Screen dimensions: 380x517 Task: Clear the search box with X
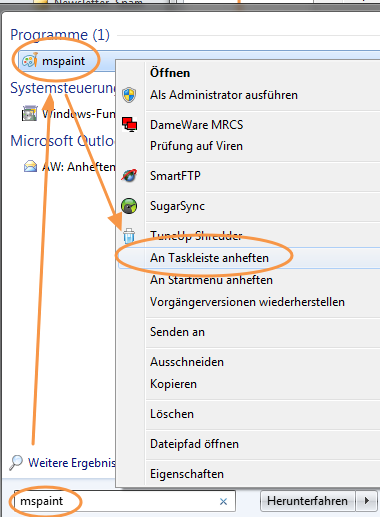click(x=224, y=501)
